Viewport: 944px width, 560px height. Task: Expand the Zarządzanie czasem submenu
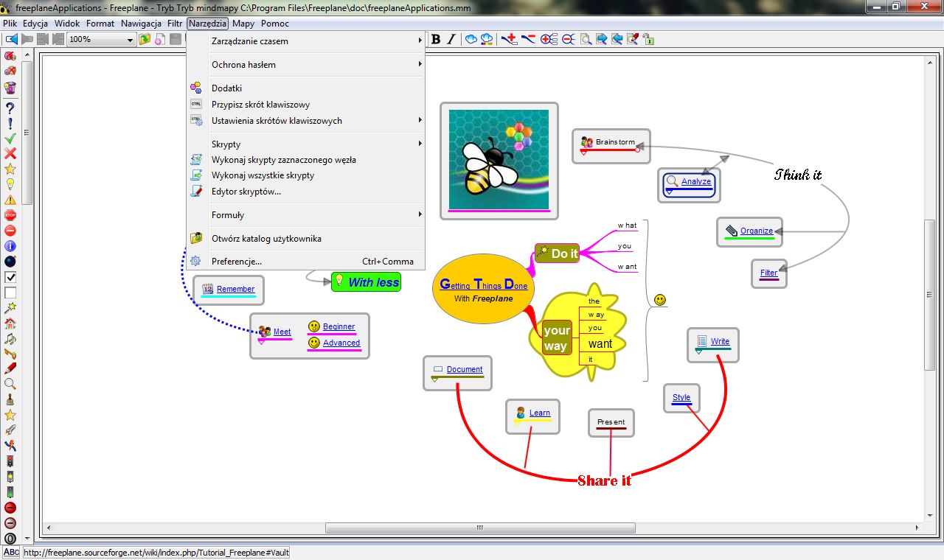pos(306,41)
